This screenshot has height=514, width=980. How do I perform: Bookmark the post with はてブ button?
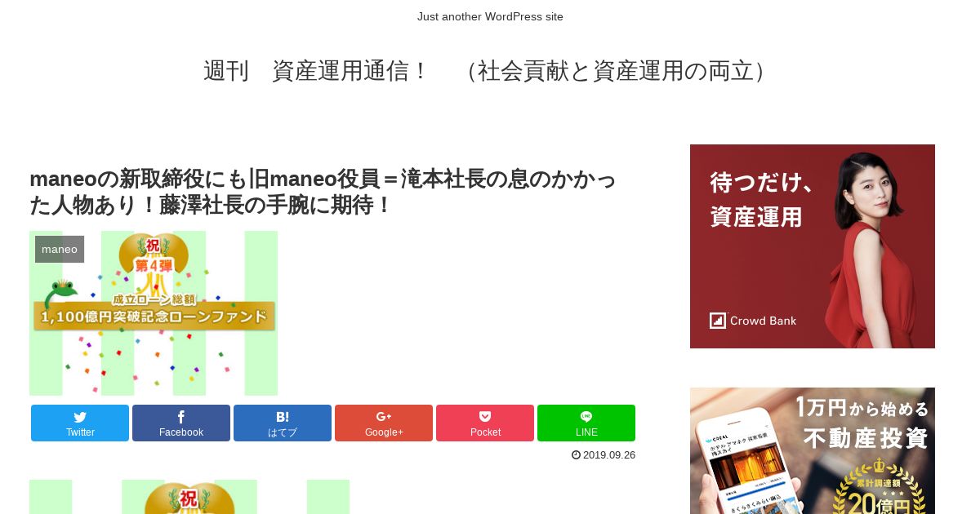click(x=283, y=423)
